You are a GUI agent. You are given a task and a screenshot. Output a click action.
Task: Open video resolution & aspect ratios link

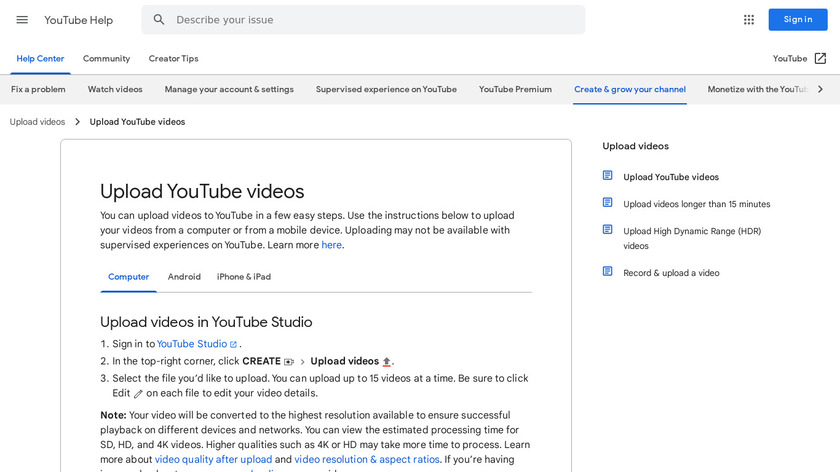367,459
